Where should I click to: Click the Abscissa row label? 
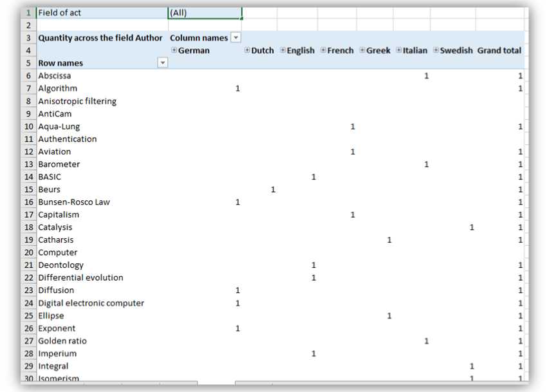pos(55,76)
